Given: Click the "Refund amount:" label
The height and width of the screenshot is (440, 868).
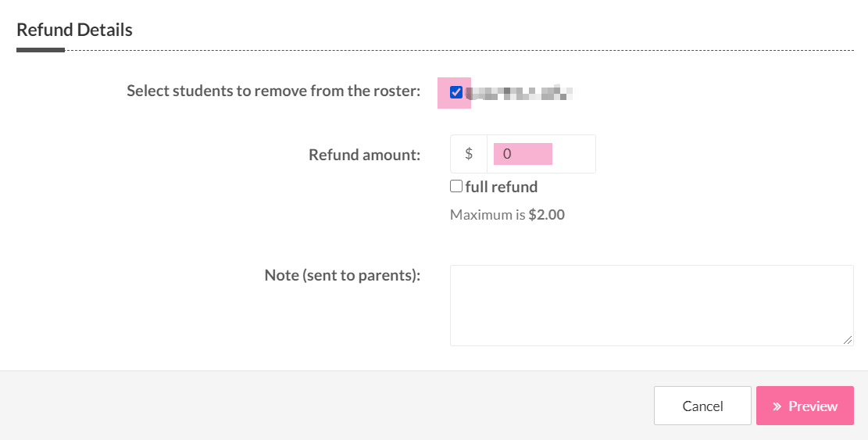Looking at the screenshot, I should pyautogui.click(x=364, y=155).
